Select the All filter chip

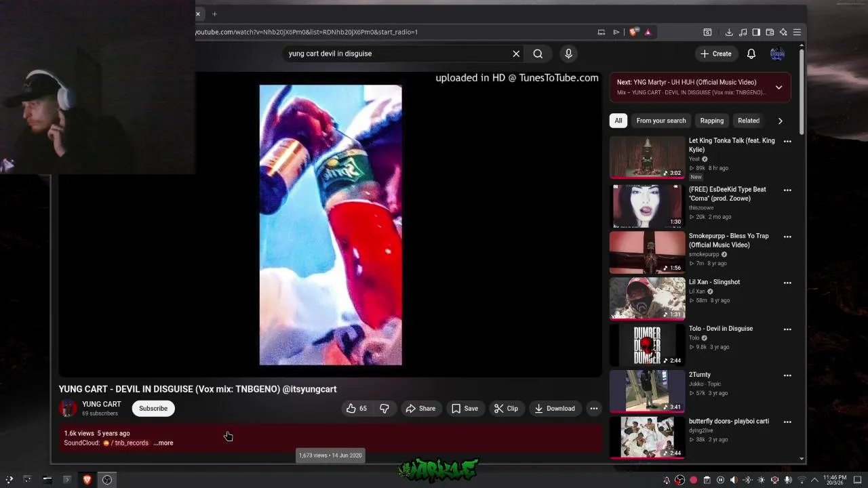click(x=618, y=121)
